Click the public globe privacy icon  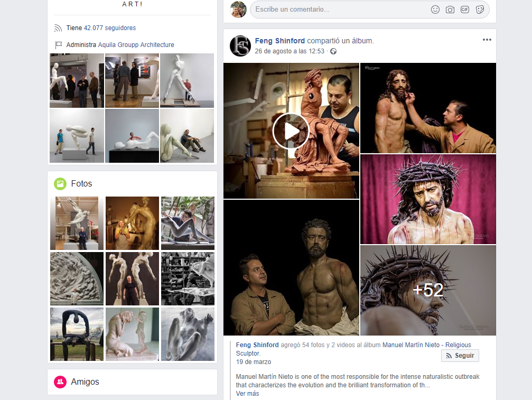[x=333, y=51]
